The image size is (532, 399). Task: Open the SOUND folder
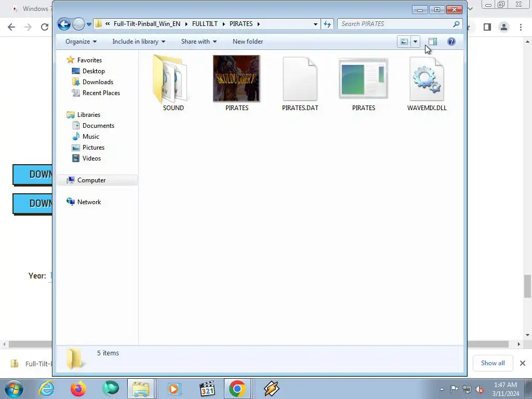[173, 84]
